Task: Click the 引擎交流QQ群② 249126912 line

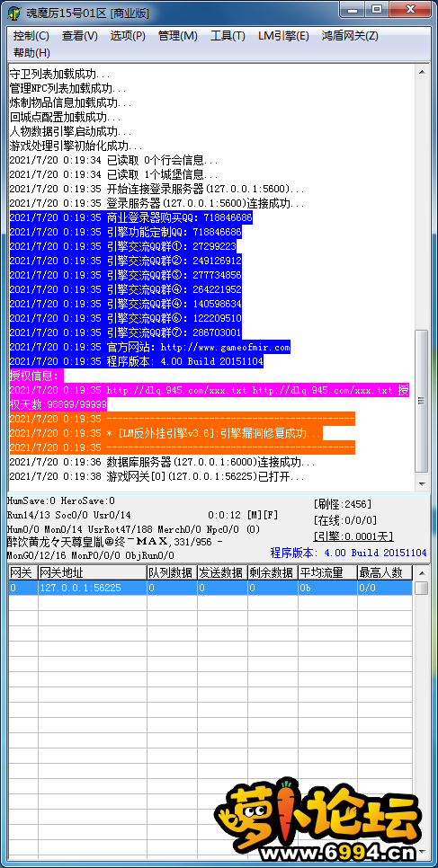Action: [x=125, y=261]
